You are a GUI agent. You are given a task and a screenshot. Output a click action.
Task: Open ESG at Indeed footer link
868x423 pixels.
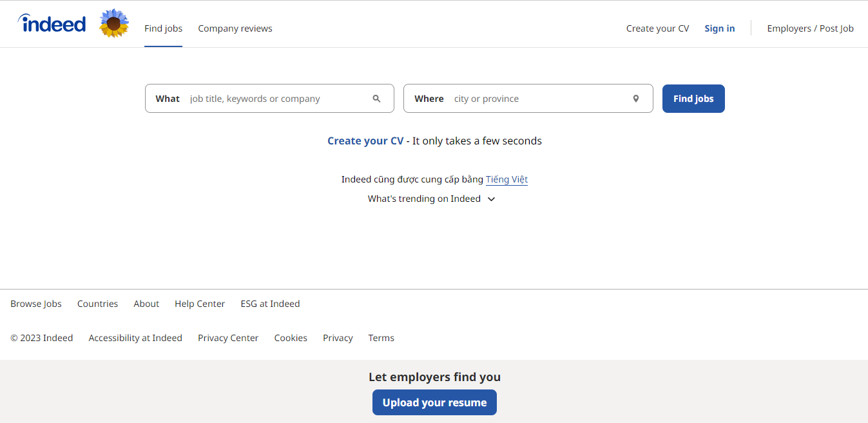click(270, 304)
